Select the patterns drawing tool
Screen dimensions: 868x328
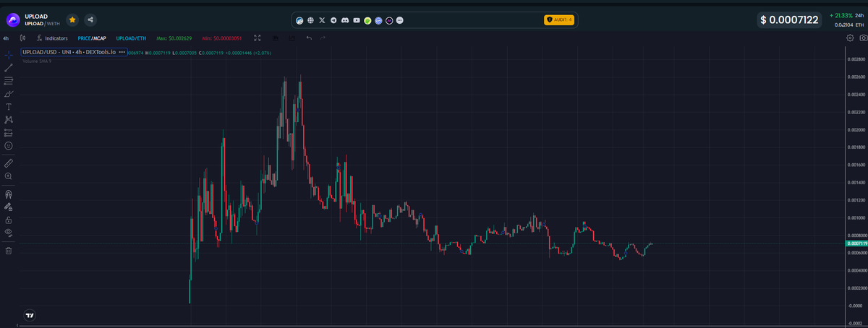click(9, 120)
